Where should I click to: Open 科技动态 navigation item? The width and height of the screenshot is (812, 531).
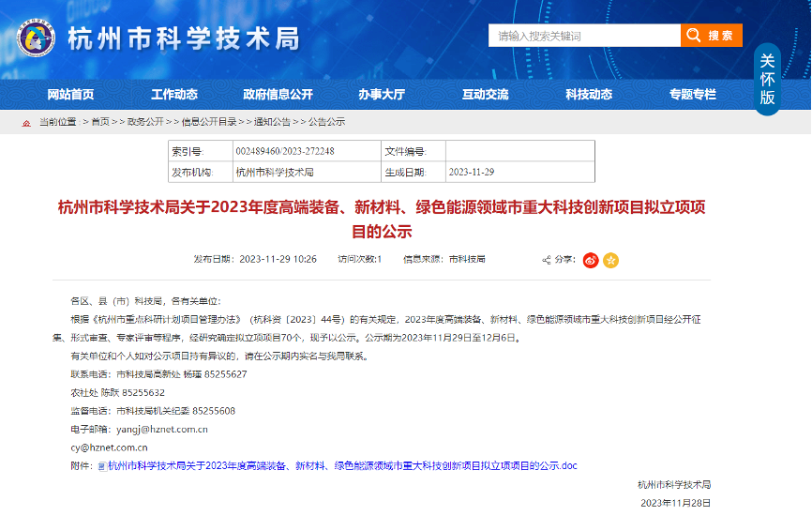(589, 94)
